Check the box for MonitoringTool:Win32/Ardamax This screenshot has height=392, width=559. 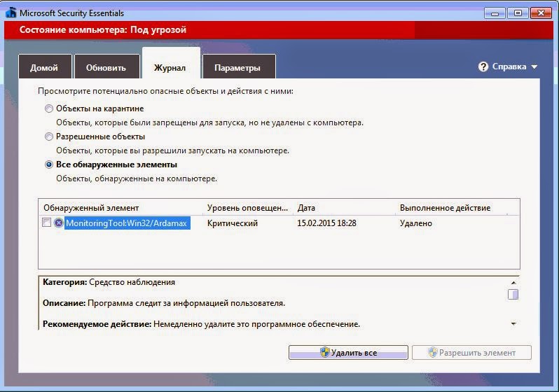(46, 223)
